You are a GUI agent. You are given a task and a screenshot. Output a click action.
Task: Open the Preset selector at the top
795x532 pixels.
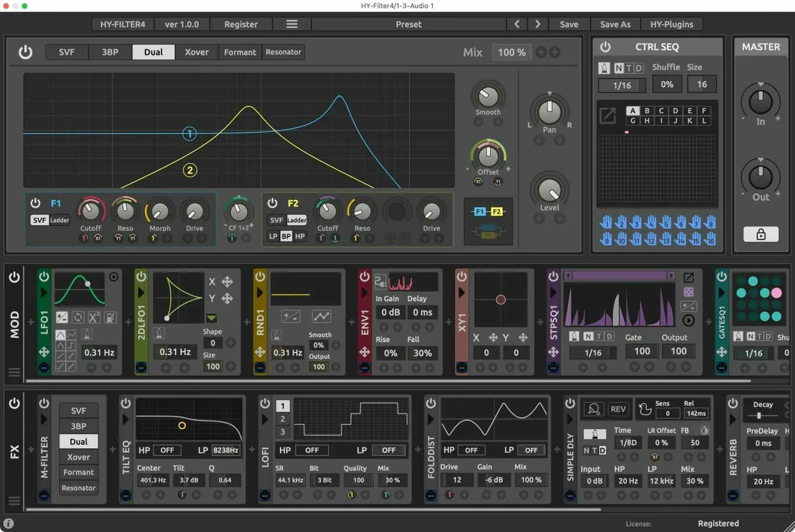point(409,24)
